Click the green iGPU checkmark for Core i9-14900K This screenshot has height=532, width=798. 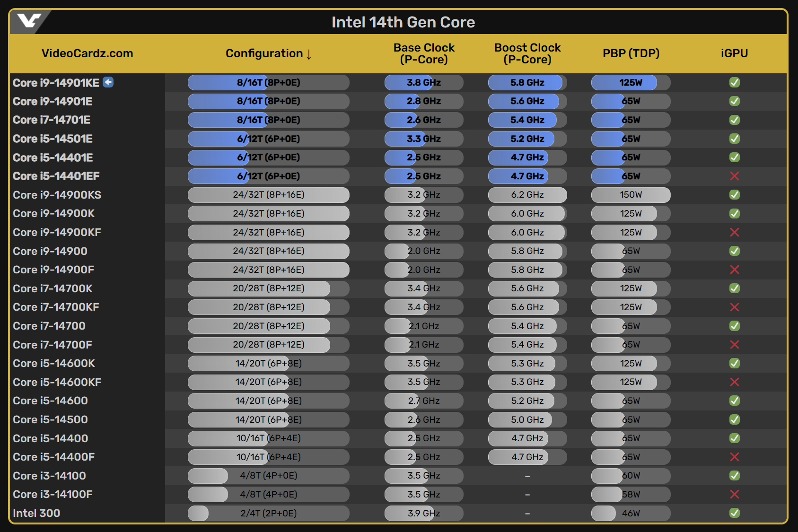click(735, 213)
